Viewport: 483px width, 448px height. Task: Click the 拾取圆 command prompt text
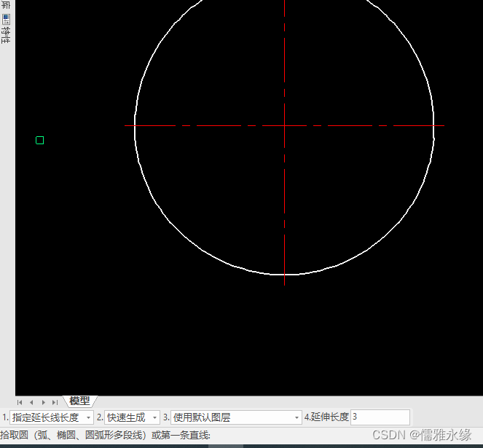coord(105,436)
